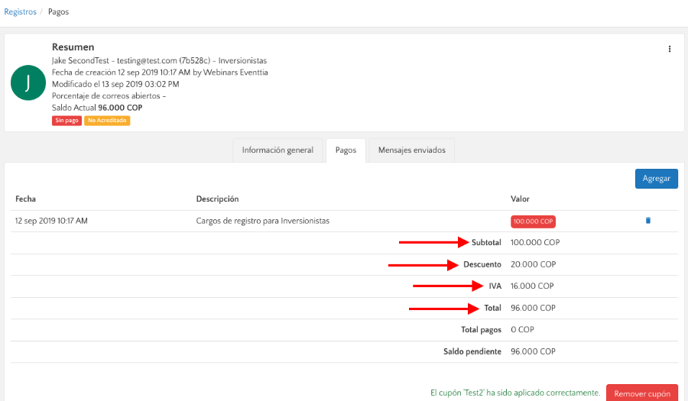Click the coupon 'Test2' applied success message

[514, 393]
